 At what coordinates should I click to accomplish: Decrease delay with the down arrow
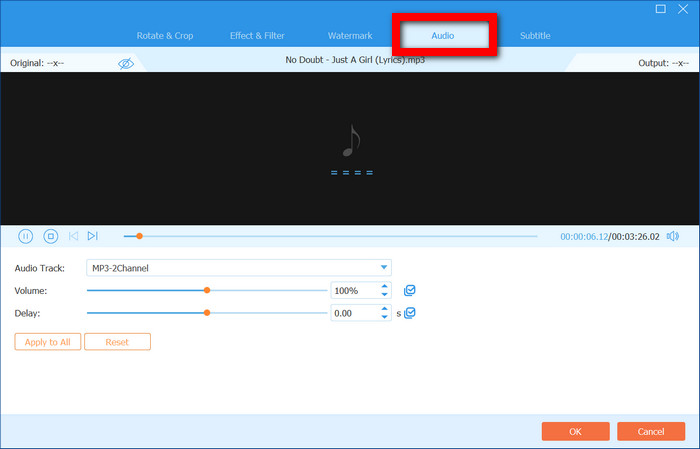click(384, 318)
